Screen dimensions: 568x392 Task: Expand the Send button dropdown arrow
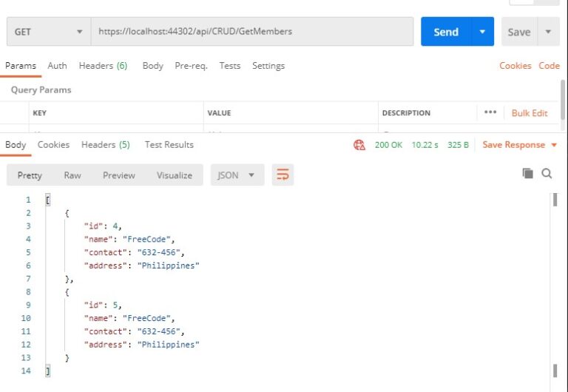coord(482,32)
